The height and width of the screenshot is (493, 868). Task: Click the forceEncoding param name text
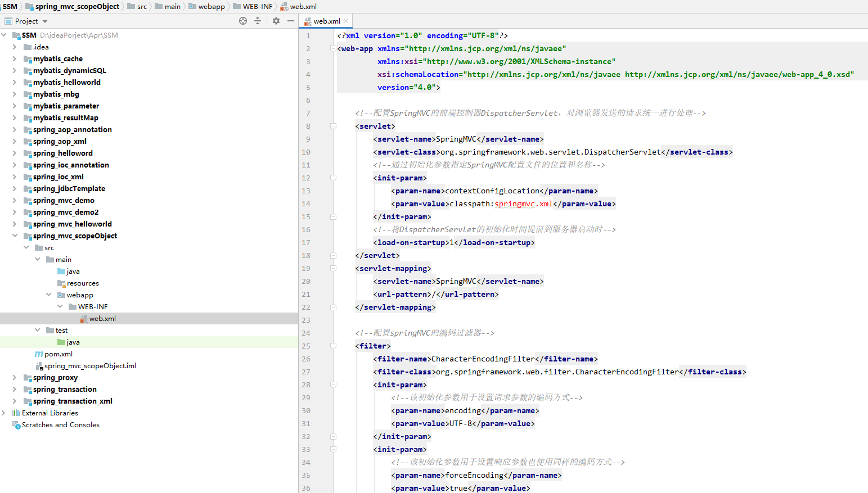[474, 475]
